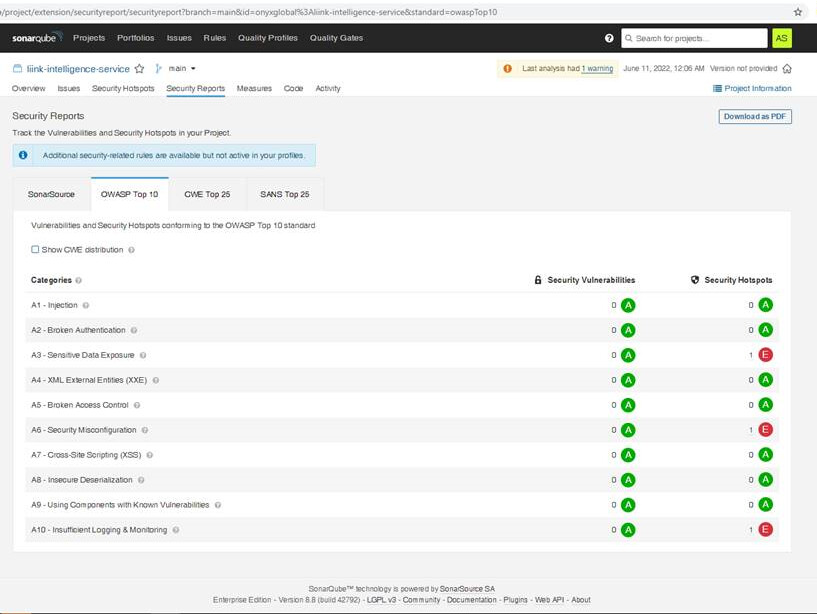817x614 pixels.
Task: Switch to the SonarSource tab
Action: [x=51, y=194]
